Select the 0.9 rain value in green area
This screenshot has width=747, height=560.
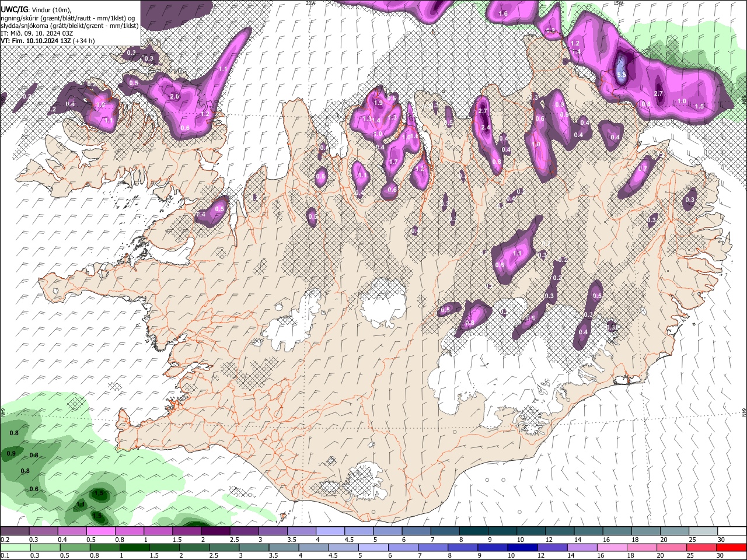(x=11, y=453)
